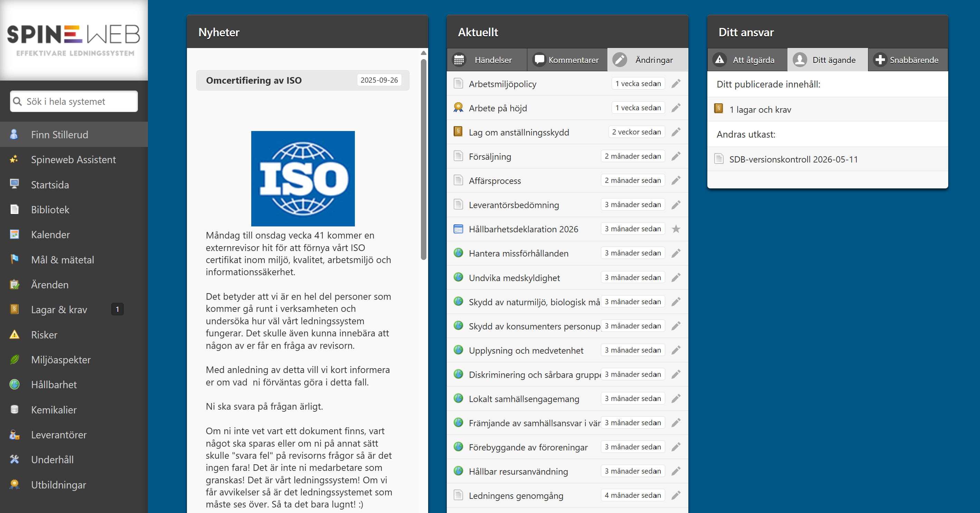980x513 pixels.
Task: Open the Snabbärende tab
Action: [908, 60]
